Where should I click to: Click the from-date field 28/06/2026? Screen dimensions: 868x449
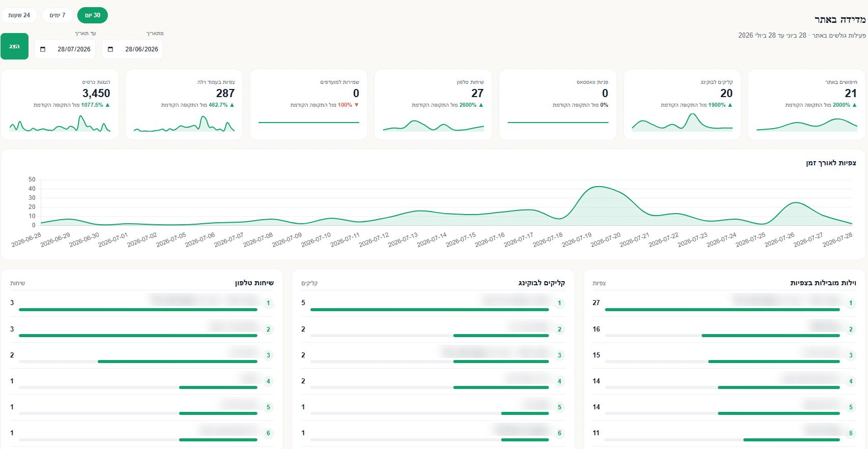[133, 49]
